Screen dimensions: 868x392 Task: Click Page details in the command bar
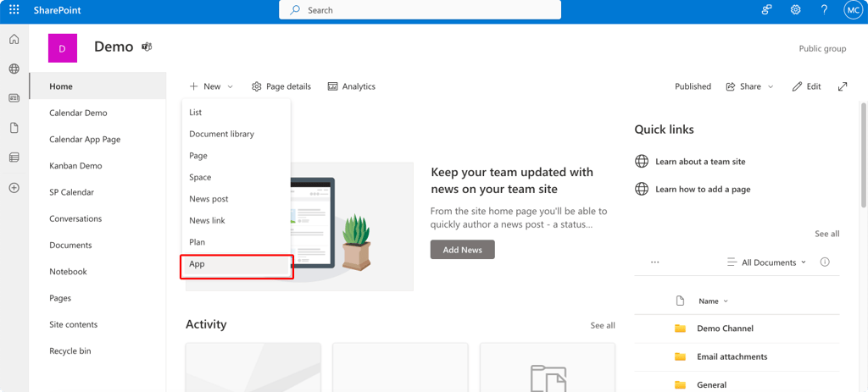[281, 86]
